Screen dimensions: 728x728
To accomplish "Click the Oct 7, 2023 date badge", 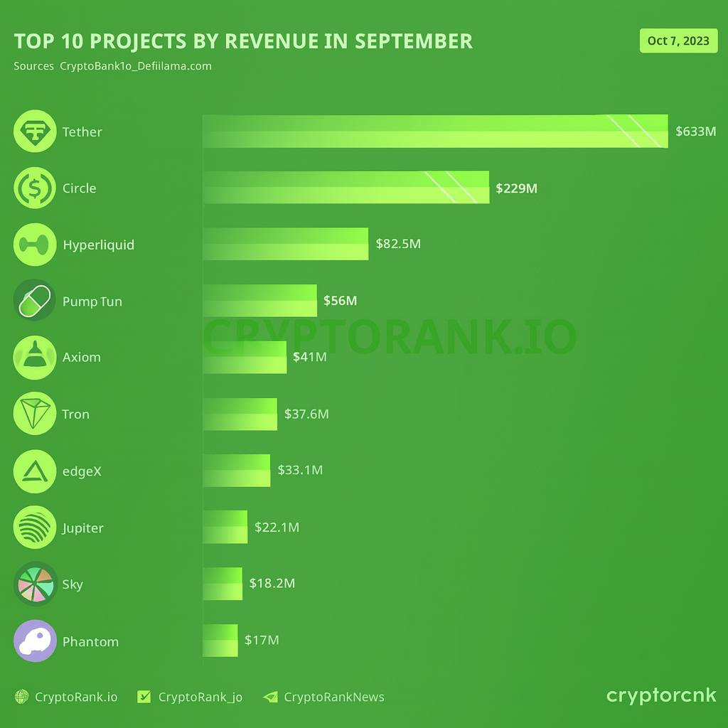I will 678,41.
